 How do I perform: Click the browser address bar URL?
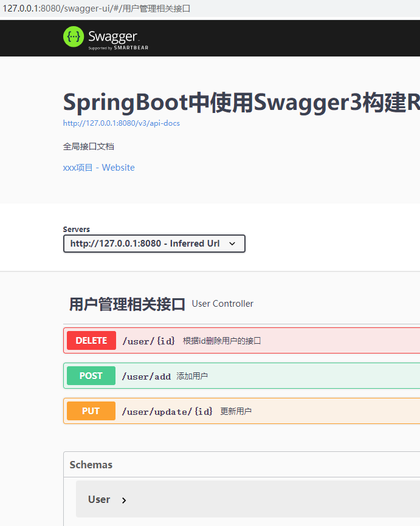click(97, 8)
